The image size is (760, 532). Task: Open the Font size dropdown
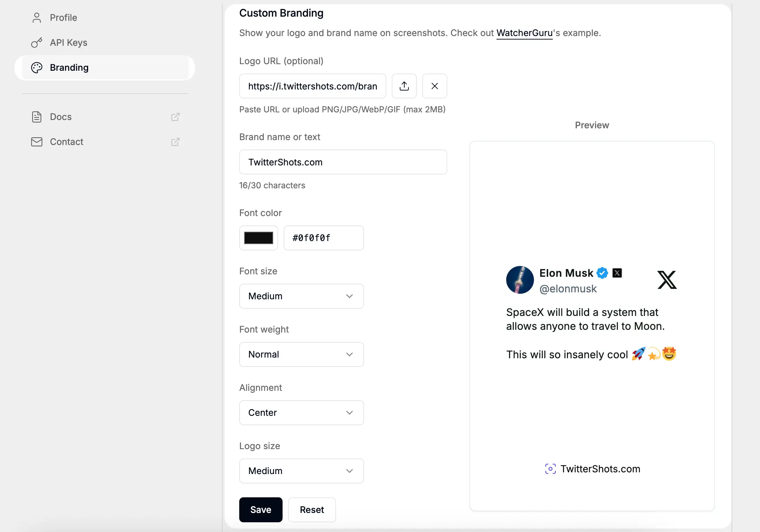click(301, 296)
